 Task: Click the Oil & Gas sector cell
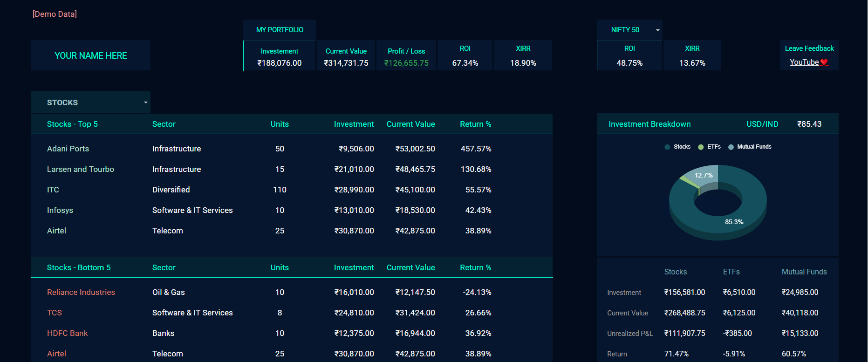pyautogui.click(x=169, y=292)
